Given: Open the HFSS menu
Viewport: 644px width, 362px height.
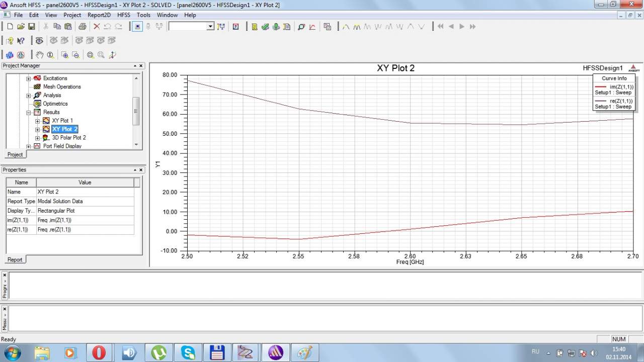Looking at the screenshot, I should pyautogui.click(x=123, y=15).
